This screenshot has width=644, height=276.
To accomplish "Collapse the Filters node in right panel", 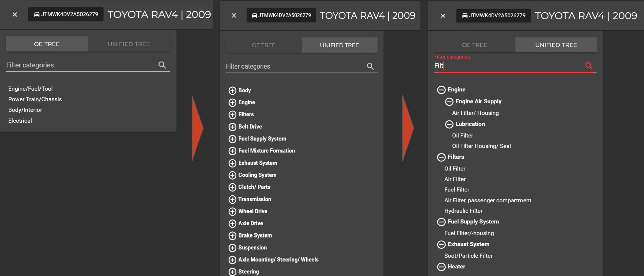I will tap(441, 157).
